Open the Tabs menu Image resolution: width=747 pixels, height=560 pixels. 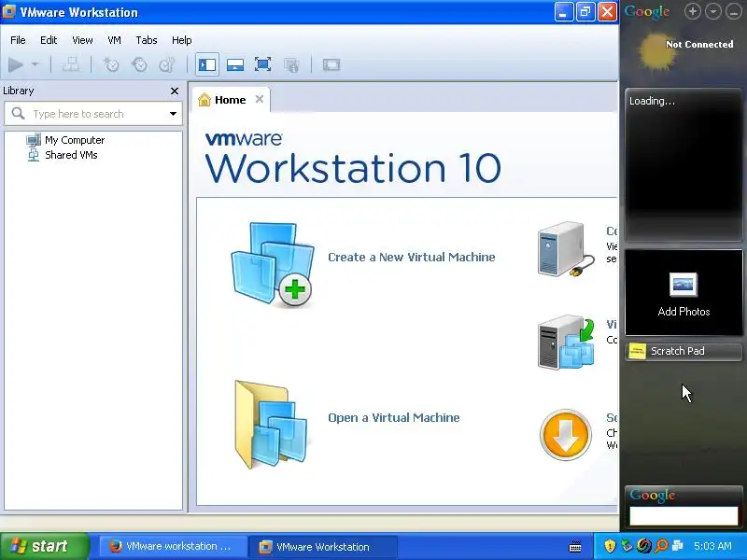click(147, 40)
